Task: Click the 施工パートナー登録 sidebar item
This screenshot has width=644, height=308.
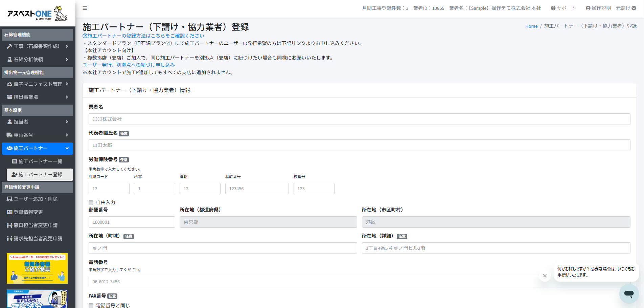Action: (x=40, y=175)
